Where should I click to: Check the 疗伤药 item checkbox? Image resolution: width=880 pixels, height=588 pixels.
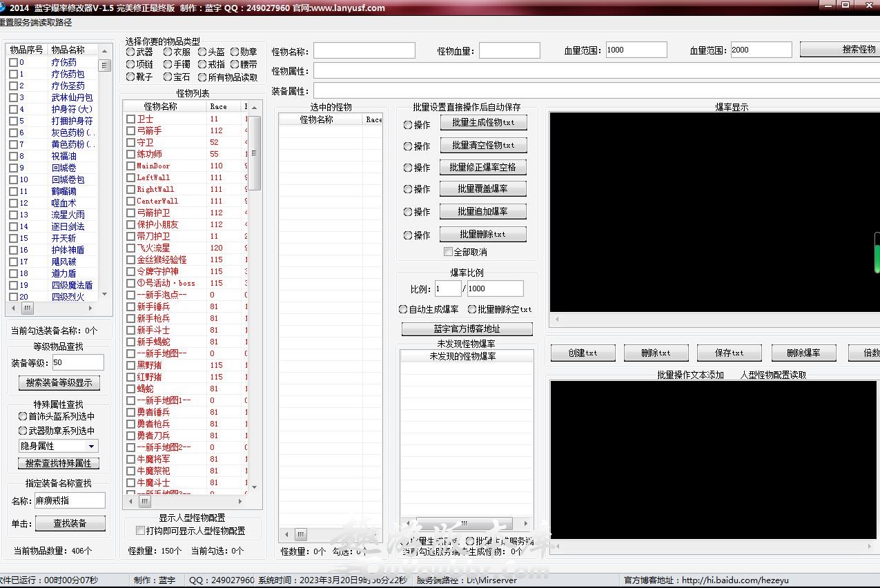[13, 62]
